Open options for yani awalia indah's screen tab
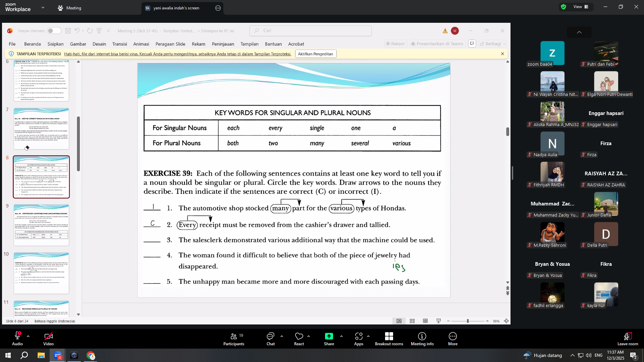Screen dimensions: 644x362 [218, 8]
